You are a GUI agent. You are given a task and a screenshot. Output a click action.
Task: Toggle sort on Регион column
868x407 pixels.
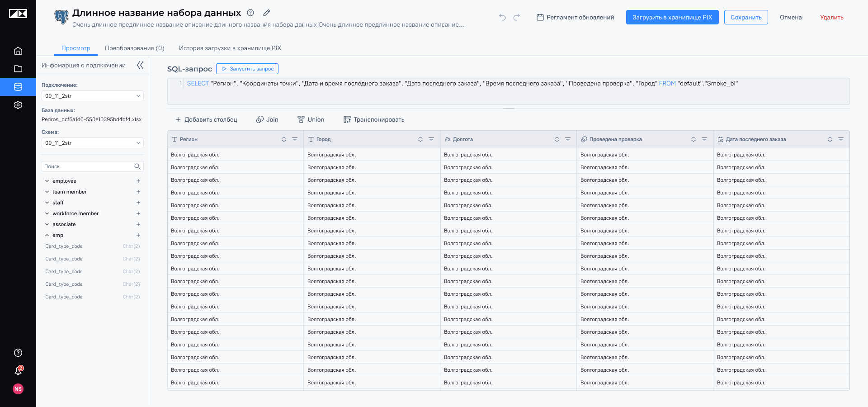click(x=284, y=139)
